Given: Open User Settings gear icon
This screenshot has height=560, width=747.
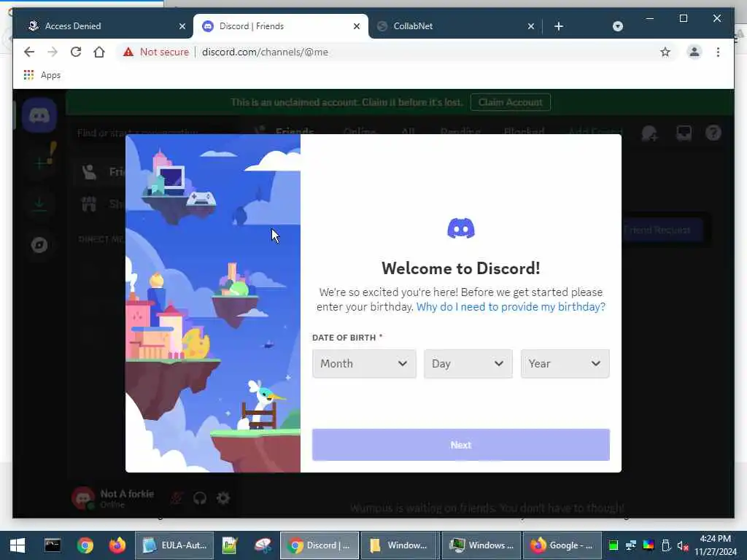Looking at the screenshot, I should pos(223,498).
